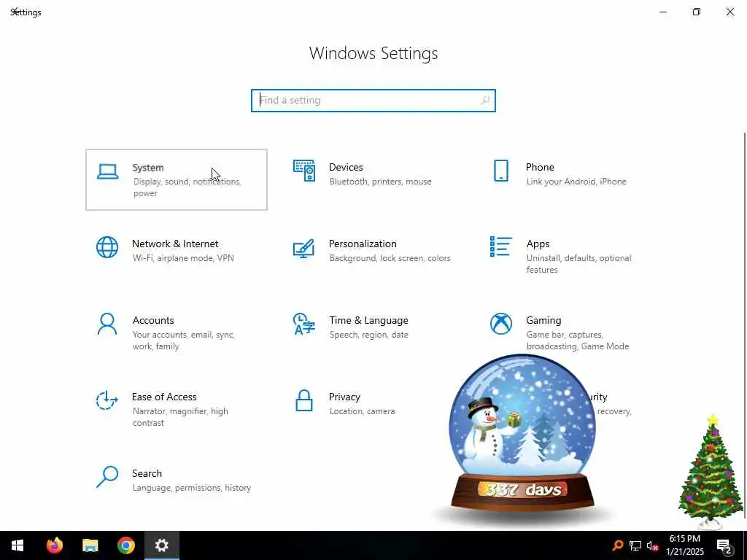
Task: Click 'Background, lock screen, colors' description
Action: click(390, 258)
